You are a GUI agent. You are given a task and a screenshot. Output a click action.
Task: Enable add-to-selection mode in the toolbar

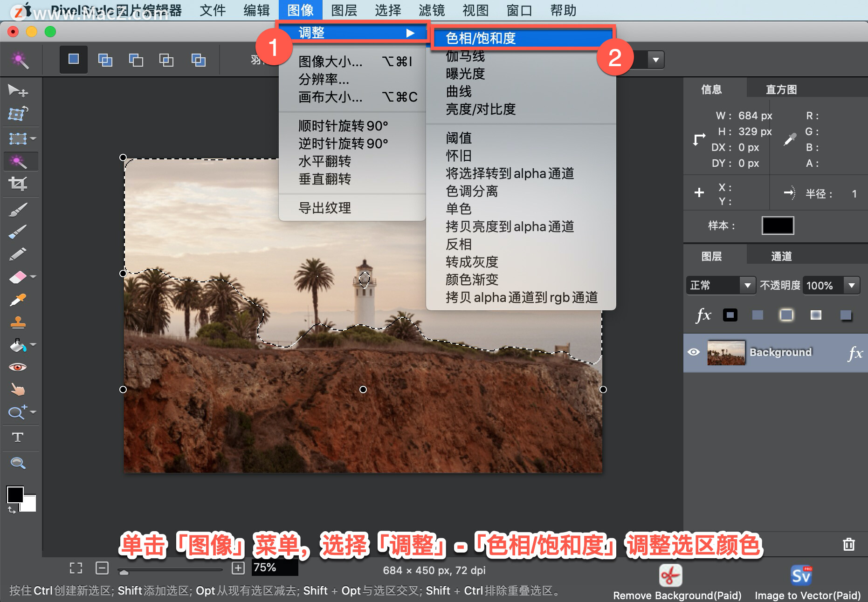pos(105,60)
